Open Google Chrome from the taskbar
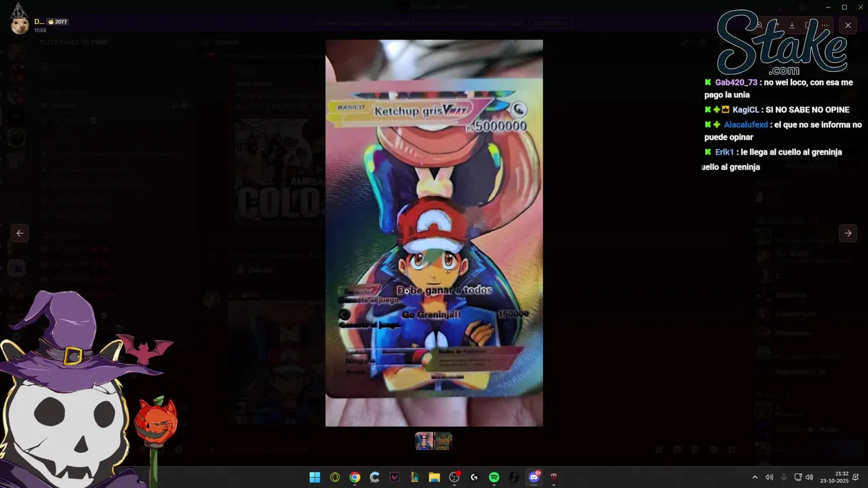This screenshot has width=868, height=488. [355, 477]
